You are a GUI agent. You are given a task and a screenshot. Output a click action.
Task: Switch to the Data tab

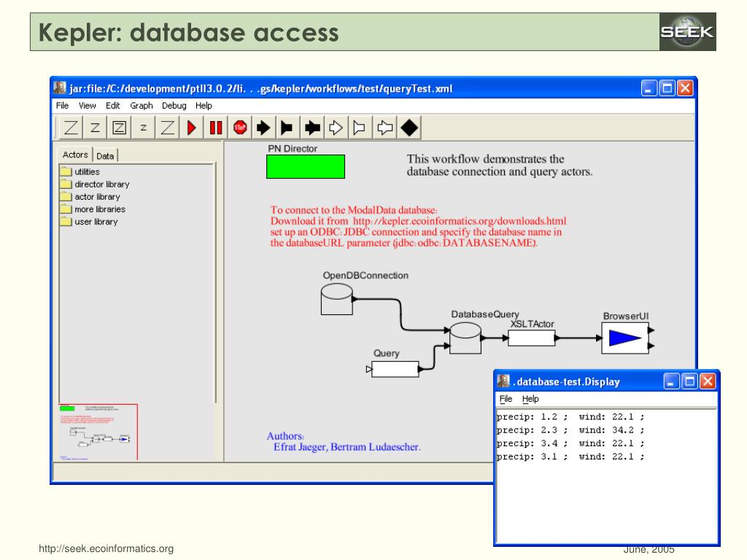[x=105, y=156]
